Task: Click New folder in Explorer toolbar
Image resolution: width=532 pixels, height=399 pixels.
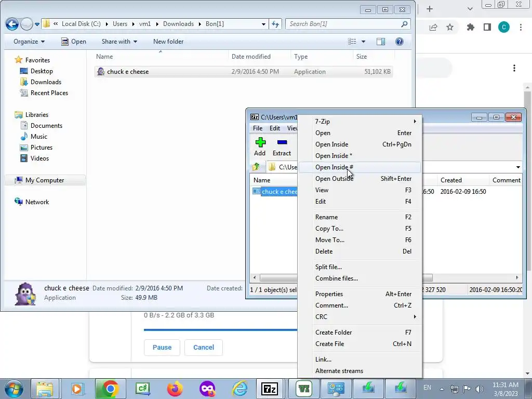Action: coord(168,42)
